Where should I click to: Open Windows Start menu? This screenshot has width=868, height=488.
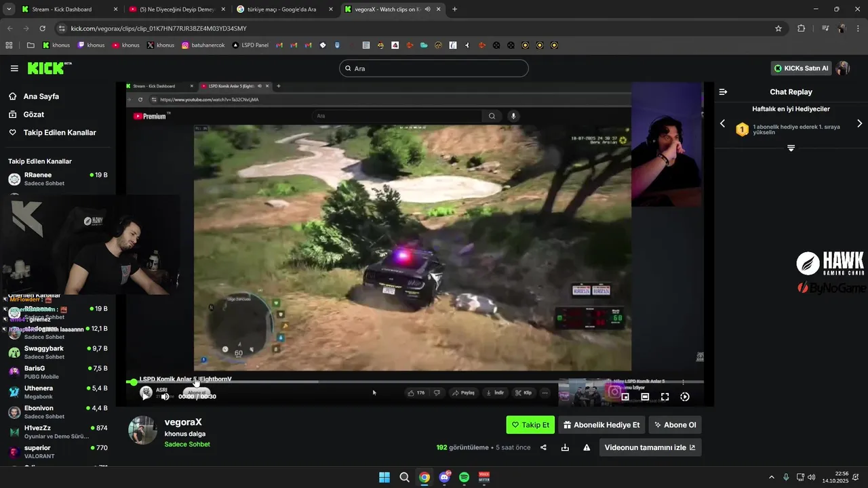[x=384, y=477]
